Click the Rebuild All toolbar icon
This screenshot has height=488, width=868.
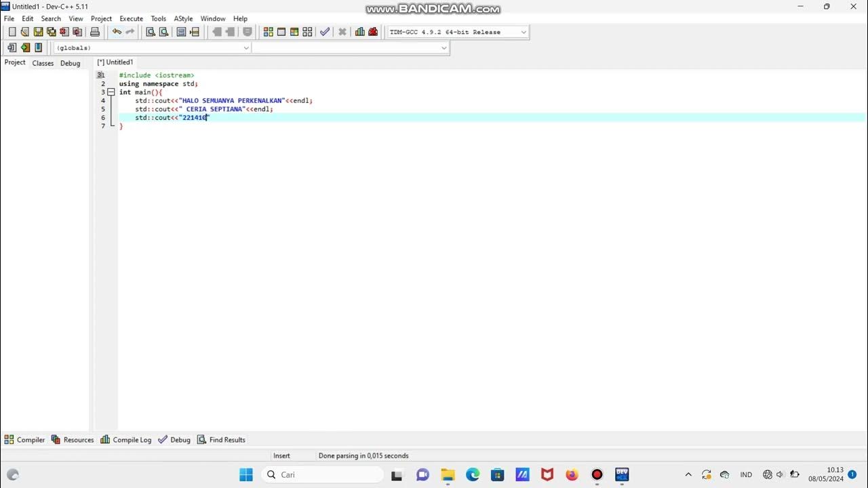click(x=307, y=32)
